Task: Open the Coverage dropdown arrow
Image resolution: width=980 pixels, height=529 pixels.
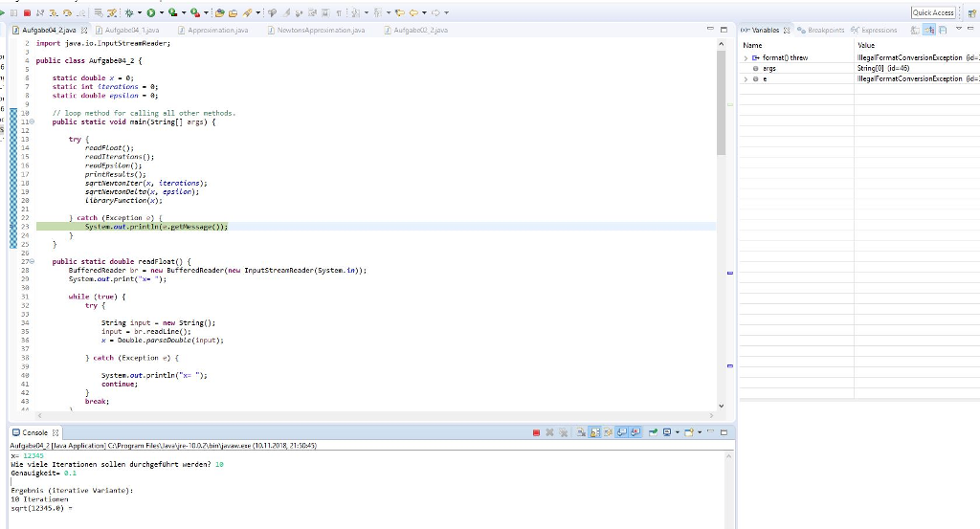Action: [x=184, y=12]
